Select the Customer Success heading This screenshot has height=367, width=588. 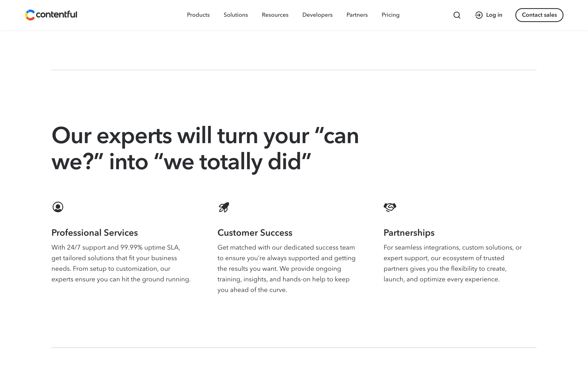(255, 232)
